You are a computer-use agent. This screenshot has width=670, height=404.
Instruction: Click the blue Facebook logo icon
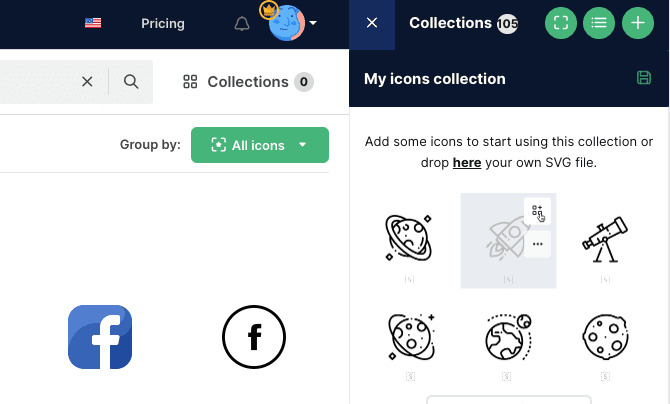click(x=100, y=337)
